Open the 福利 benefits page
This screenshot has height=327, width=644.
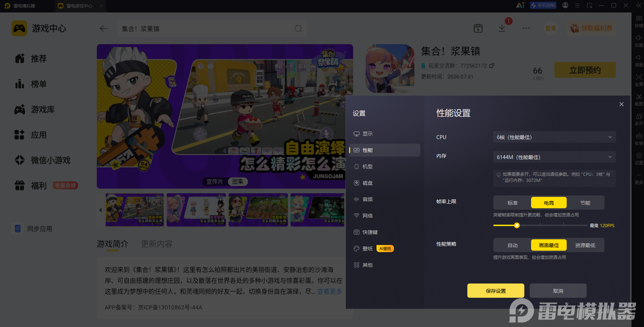(x=31, y=186)
